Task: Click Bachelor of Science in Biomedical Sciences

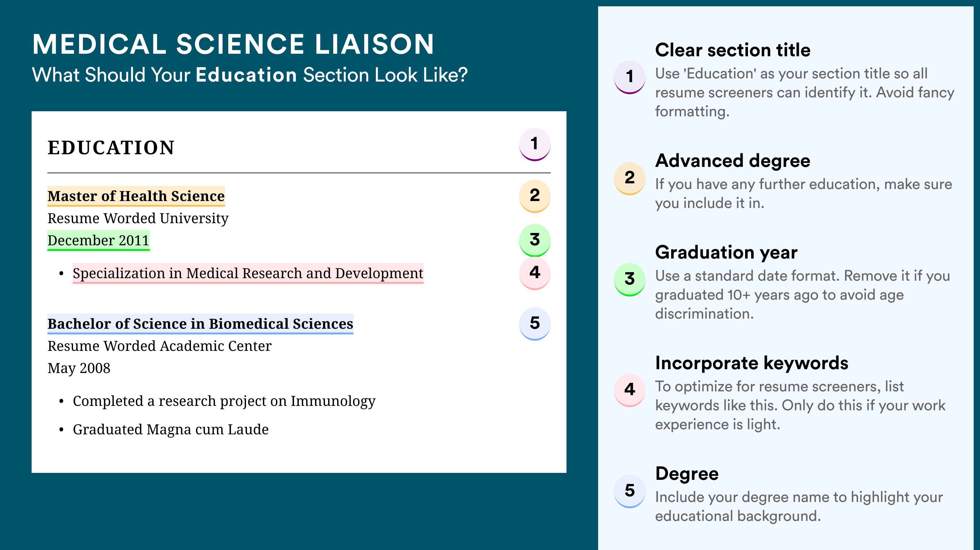Action: (200, 324)
